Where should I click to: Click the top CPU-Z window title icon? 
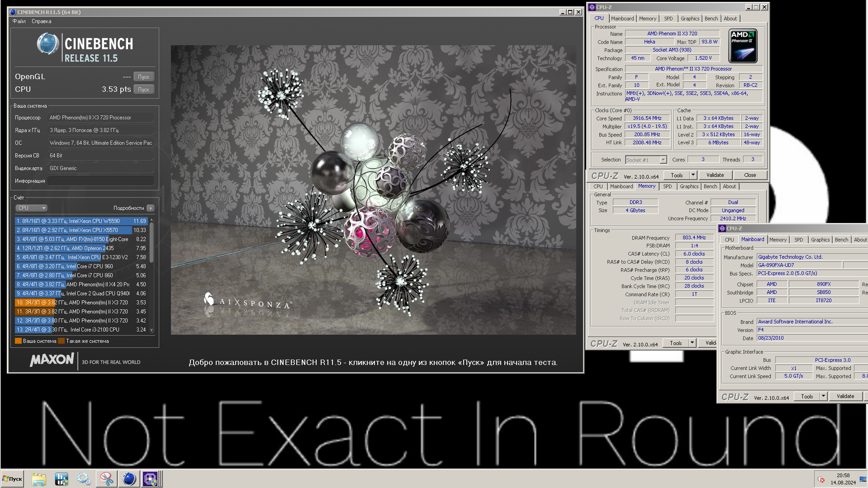(592, 7)
